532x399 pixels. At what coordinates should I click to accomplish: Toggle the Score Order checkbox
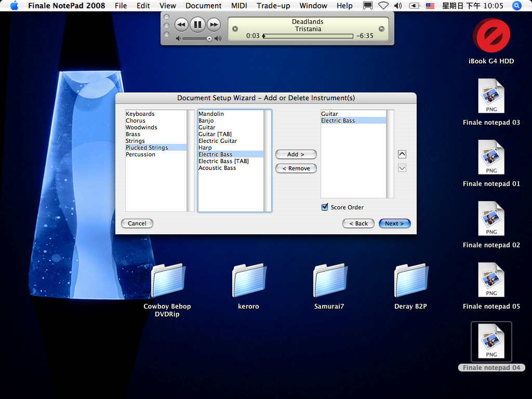click(325, 207)
